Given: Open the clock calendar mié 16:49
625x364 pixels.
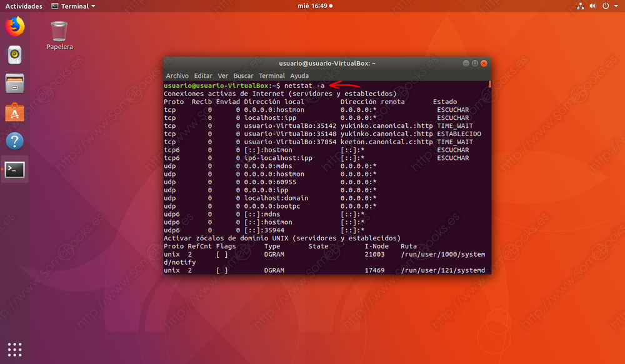Looking at the screenshot, I should pos(315,6).
